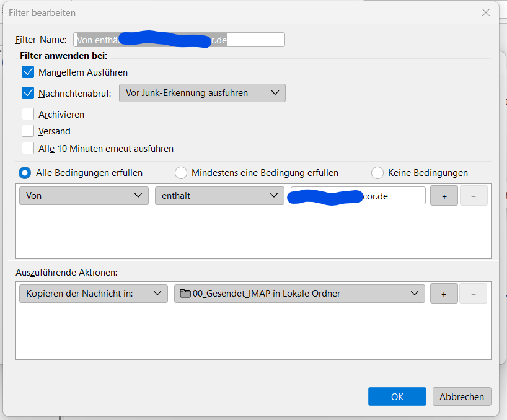Open the Kopieren der Nachricht in dropdown
Screen dimensions: 507x420
tap(94, 294)
